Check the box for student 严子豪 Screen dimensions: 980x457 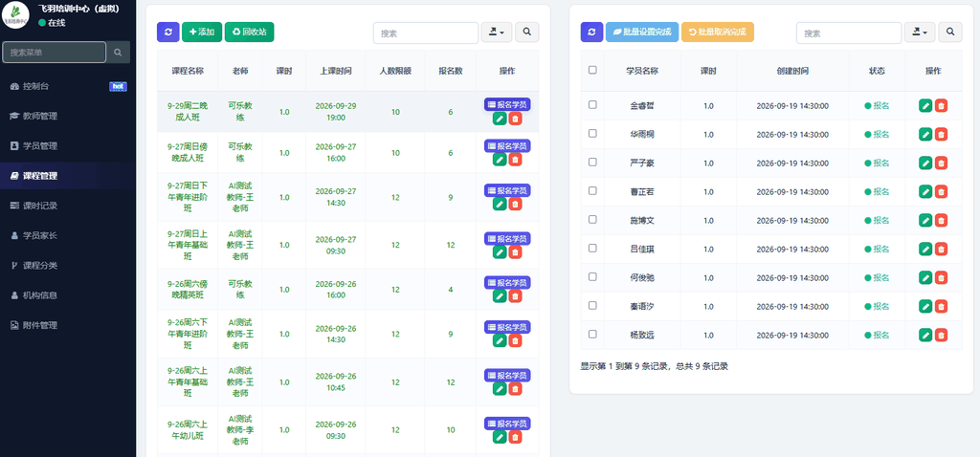coord(592,163)
